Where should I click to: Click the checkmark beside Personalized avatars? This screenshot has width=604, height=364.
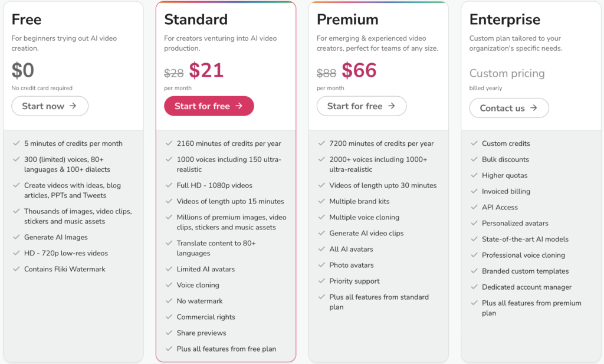[474, 223]
